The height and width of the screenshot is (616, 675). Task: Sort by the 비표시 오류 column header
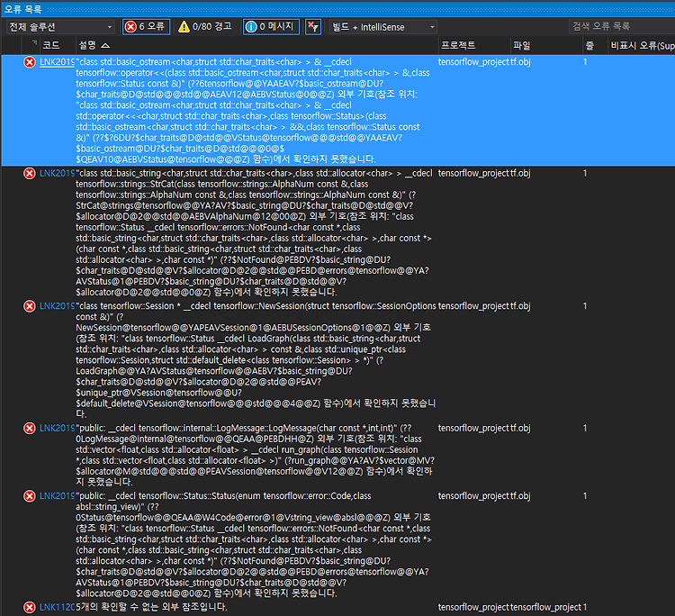pyautogui.click(x=643, y=45)
